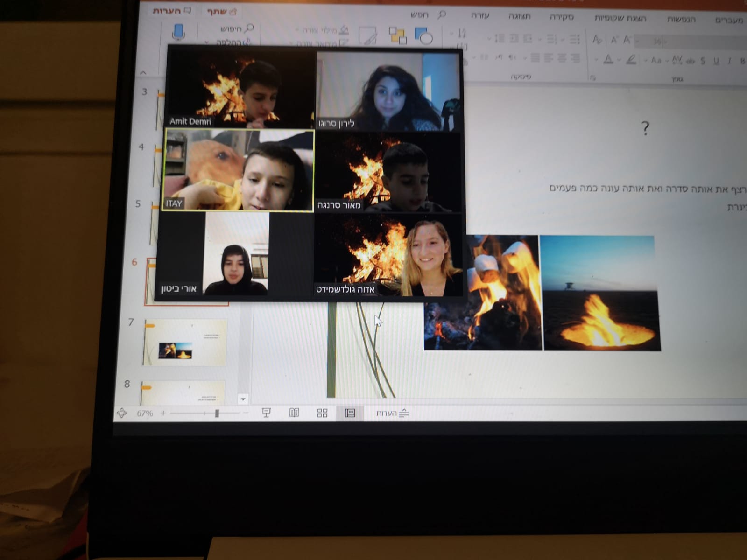Click the Clear Formatting icon

(597, 39)
